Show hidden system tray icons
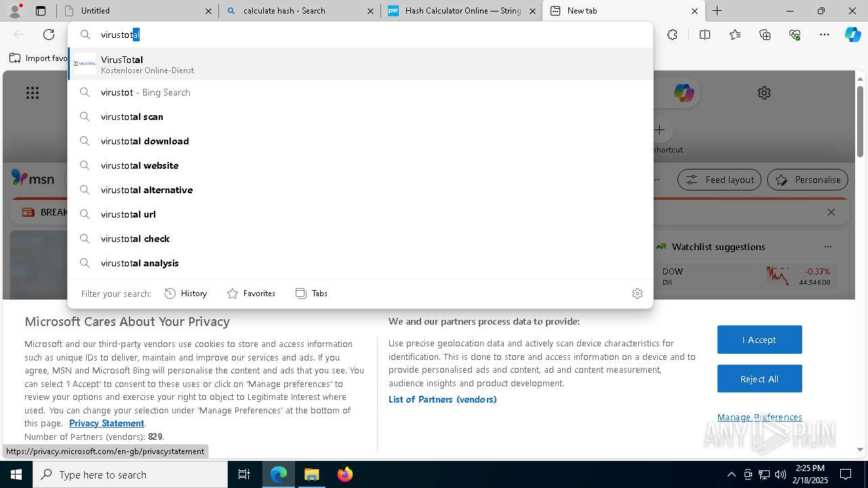The image size is (868, 488). point(731,474)
